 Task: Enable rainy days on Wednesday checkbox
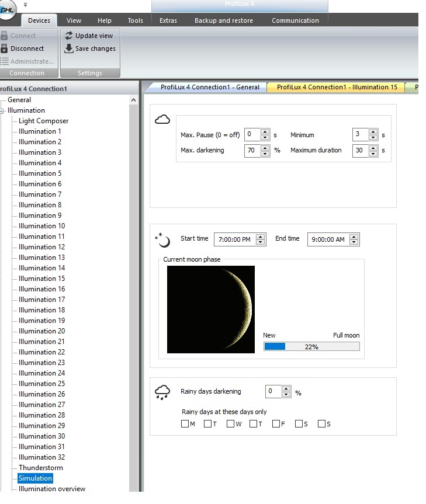point(230,423)
